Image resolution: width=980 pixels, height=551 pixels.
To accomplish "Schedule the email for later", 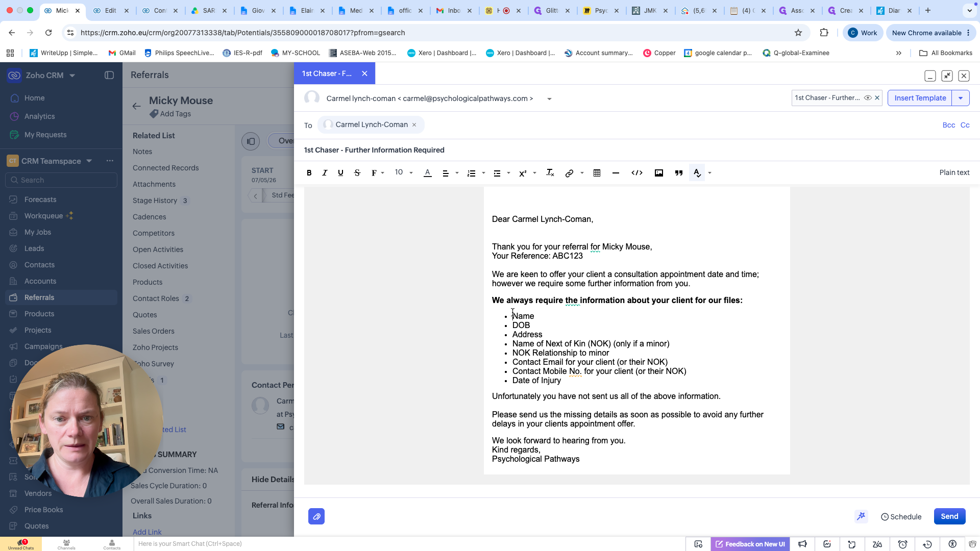I will pos(901,517).
